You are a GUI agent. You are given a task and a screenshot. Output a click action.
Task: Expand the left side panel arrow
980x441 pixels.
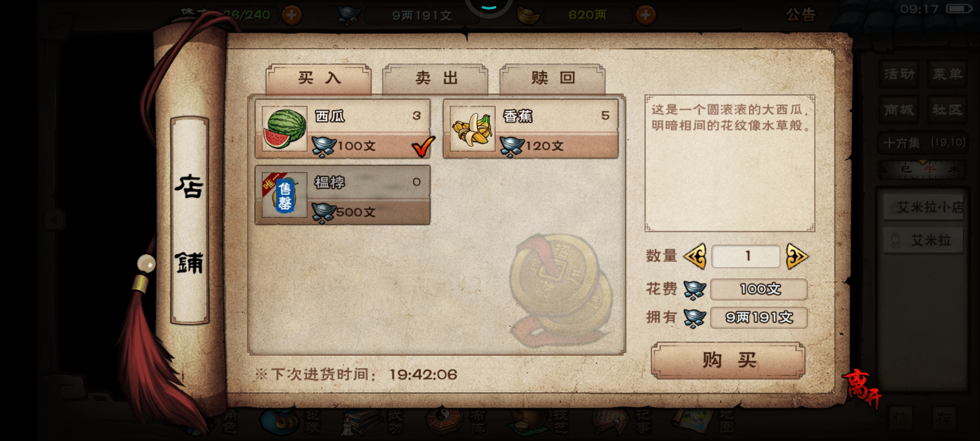click(55, 220)
